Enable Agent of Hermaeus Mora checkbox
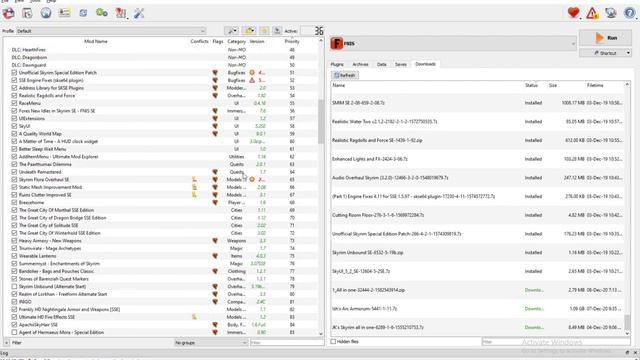 pos(14,332)
